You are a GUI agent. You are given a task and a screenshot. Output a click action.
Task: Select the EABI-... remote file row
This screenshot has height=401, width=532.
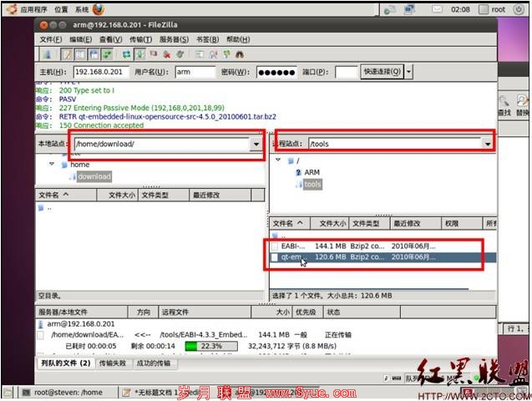click(383, 246)
